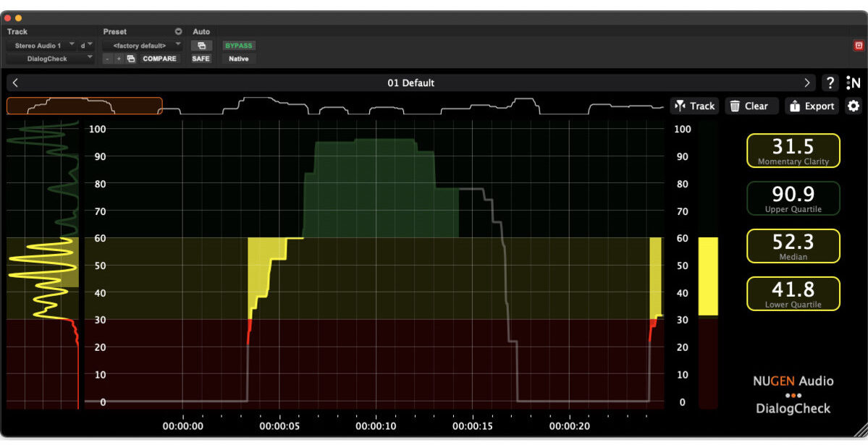Toggle the automation SAFE button
868x445 pixels.
pyautogui.click(x=201, y=59)
